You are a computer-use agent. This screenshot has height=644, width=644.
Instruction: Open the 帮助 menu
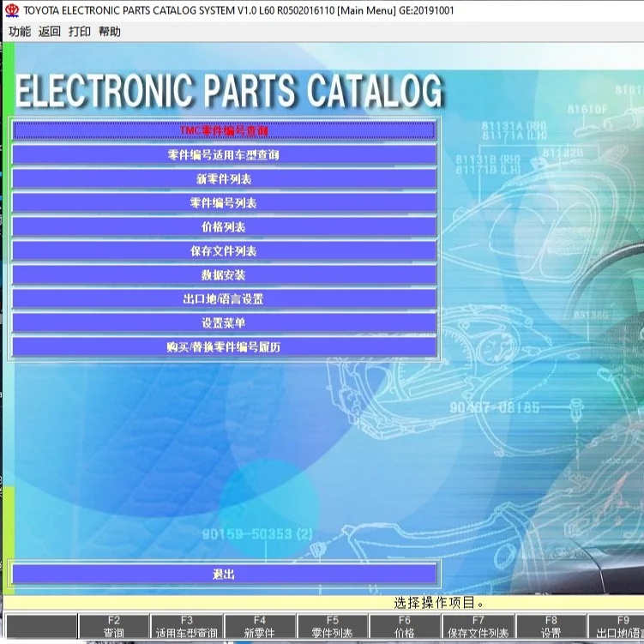pos(109,32)
